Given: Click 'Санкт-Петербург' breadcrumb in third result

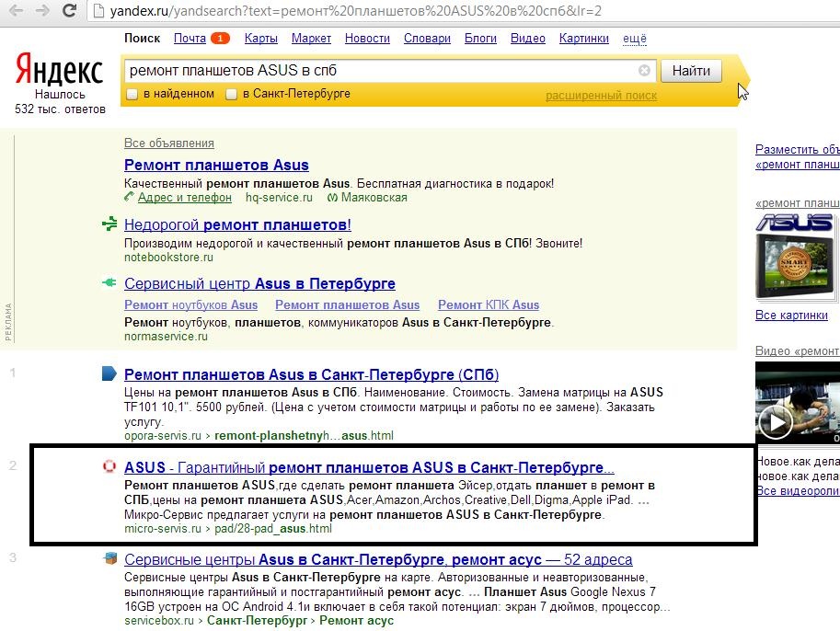Looking at the screenshot, I should point(257,621).
